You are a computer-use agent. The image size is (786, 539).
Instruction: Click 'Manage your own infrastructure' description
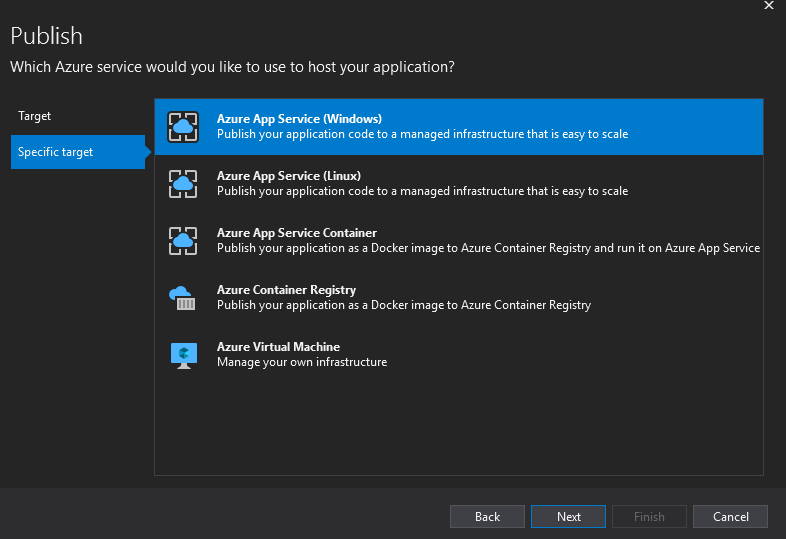(301, 362)
